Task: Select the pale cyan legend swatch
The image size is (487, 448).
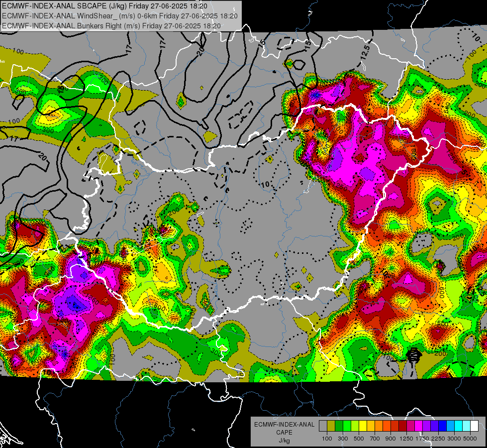Action: (x=467, y=426)
